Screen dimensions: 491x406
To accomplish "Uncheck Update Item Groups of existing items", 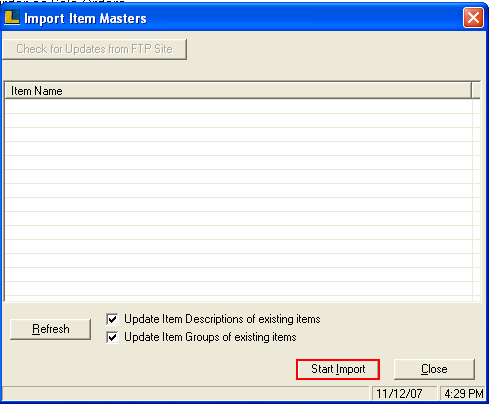I will tap(112, 337).
